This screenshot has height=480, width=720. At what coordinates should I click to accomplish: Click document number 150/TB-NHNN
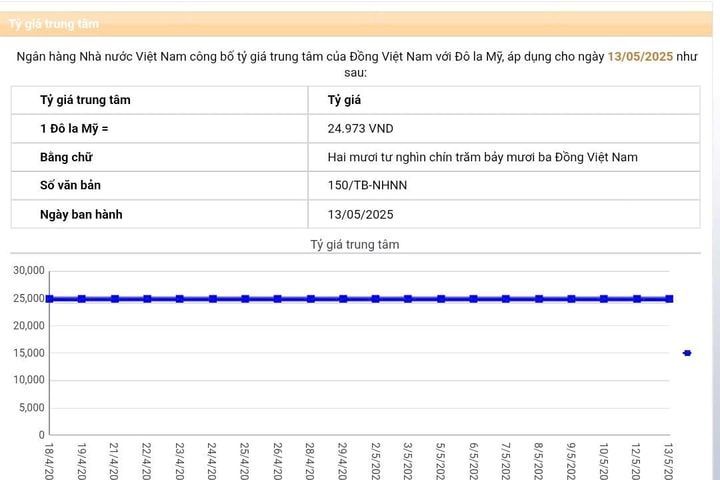pyautogui.click(x=367, y=186)
